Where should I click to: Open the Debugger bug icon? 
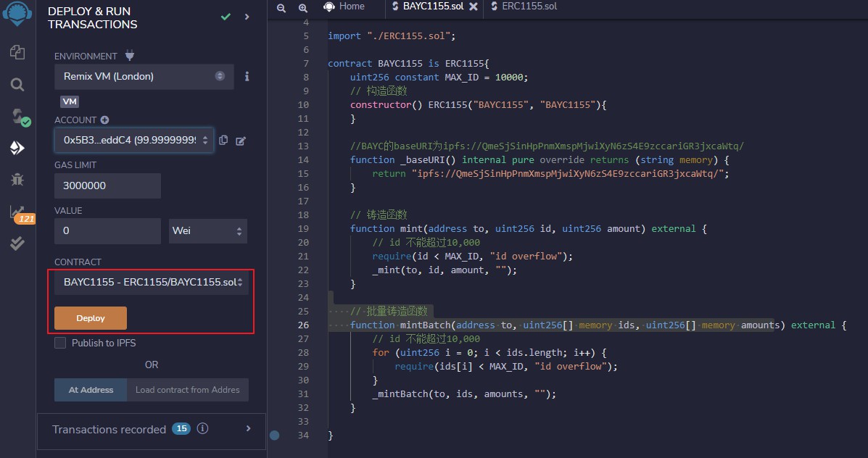(17, 179)
